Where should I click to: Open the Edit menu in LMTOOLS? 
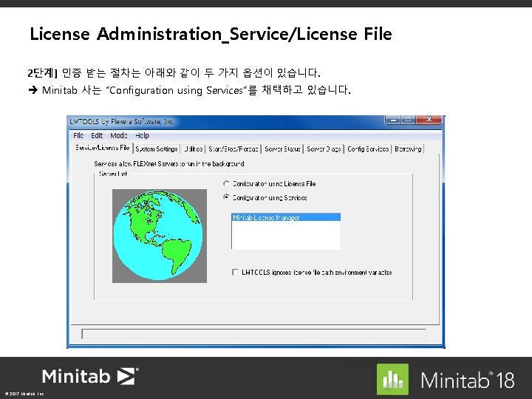(x=97, y=135)
